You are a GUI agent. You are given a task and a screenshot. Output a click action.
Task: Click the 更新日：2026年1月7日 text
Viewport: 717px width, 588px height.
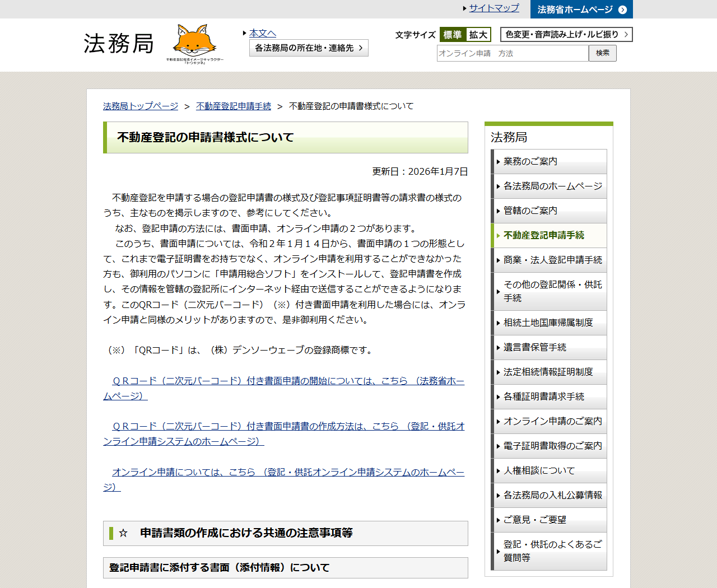click(x=420, y=171)
